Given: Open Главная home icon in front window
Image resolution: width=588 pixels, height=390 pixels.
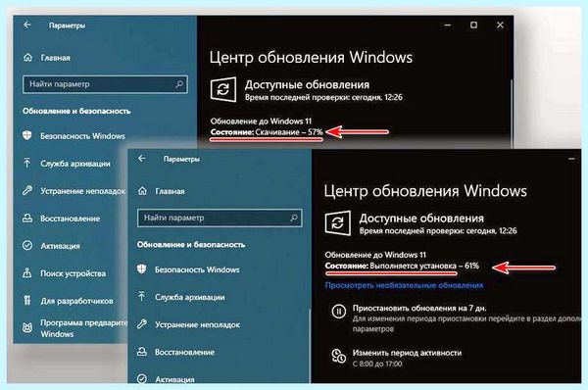Looking at the screenshot, I should [x=142, y=191].
